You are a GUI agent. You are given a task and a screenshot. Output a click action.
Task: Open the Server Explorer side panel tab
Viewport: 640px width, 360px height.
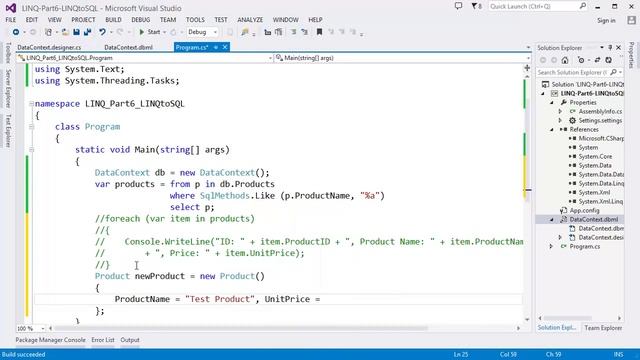coord(8,88)
